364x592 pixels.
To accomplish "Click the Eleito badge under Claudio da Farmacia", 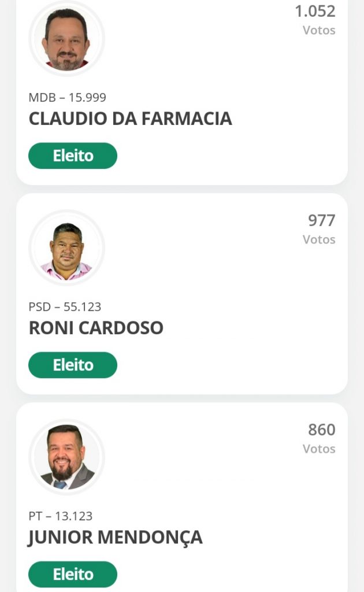I will click(x=73, y=156).
